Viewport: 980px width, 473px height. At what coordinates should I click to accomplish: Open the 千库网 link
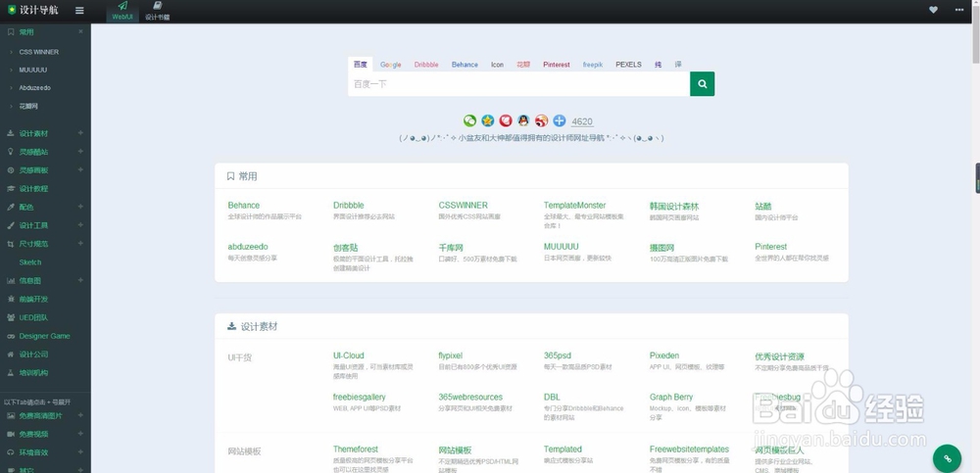[x=451, y=248]
